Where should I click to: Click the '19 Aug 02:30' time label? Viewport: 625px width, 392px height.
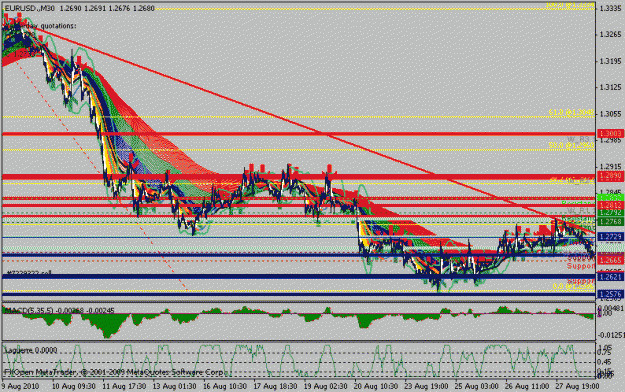coord(326,386)
